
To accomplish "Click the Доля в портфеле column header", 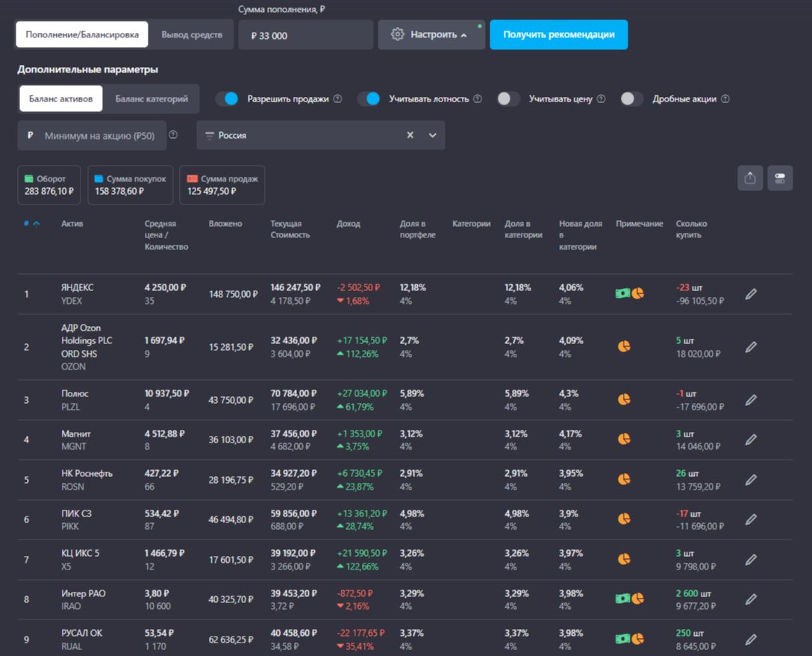I will [417, 229].
